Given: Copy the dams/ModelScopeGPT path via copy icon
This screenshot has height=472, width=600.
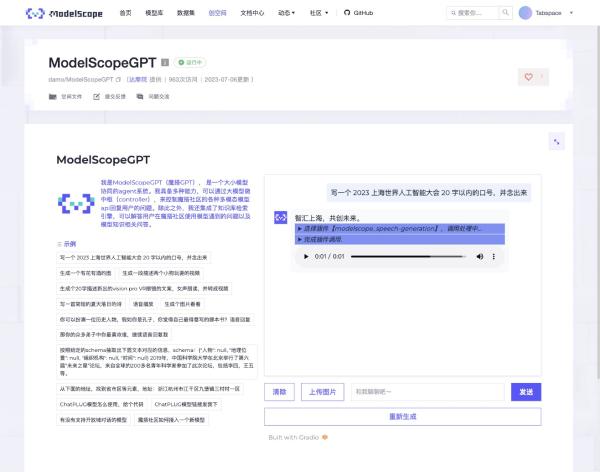Looking at the screenshot, I should click(x=118, y=80).
